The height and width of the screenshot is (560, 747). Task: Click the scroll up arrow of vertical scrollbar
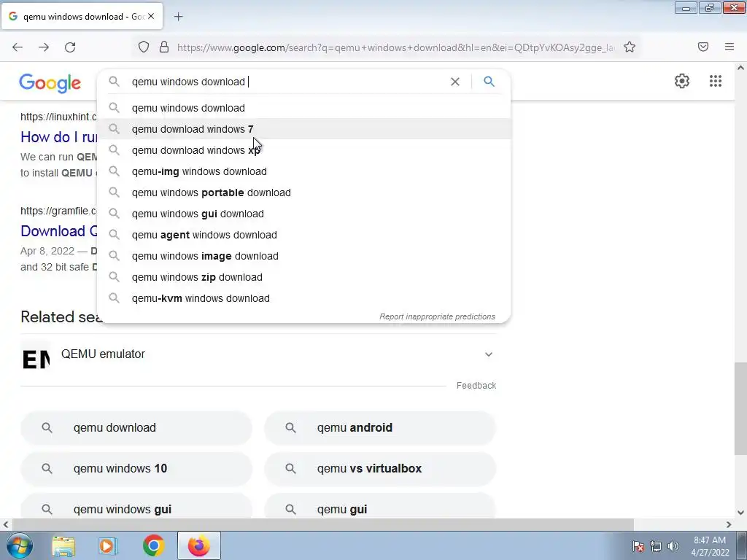740,68
